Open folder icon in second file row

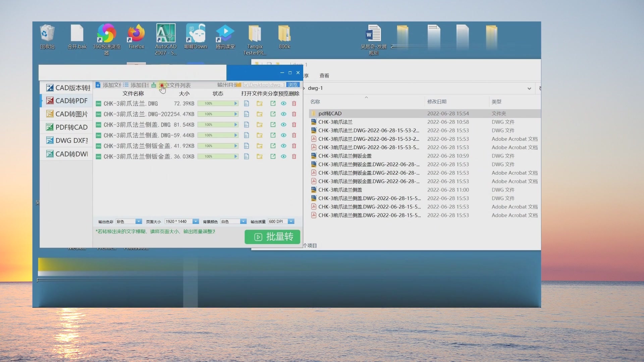260,114
